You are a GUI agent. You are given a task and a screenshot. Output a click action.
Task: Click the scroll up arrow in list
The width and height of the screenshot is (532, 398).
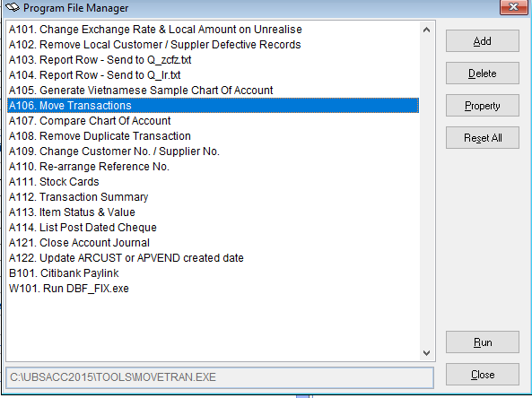click(x=427, y=30)
